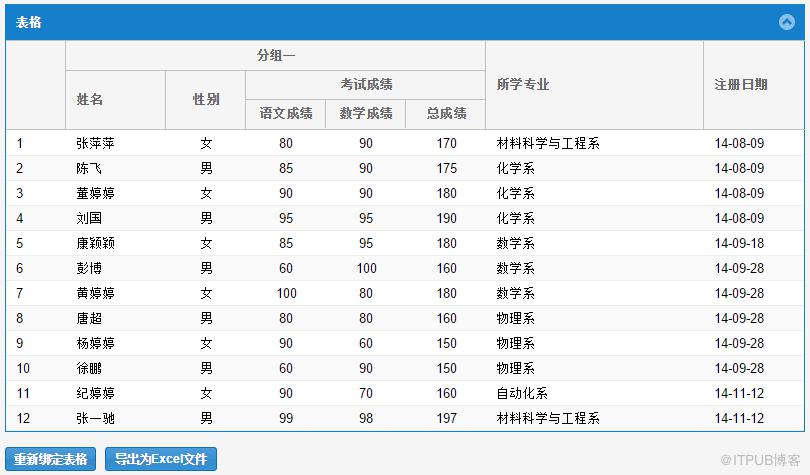
Task: Click the 表格 panel title
Action: [28, 22]
